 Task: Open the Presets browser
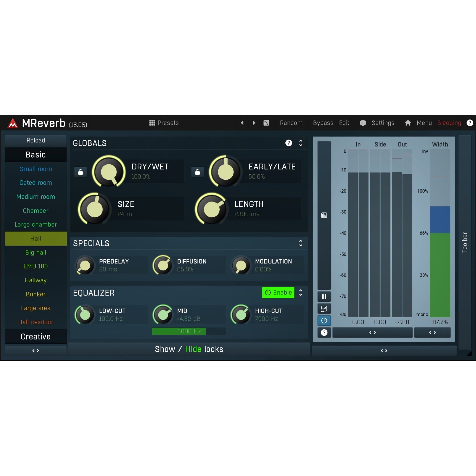(x=164, y=123)
